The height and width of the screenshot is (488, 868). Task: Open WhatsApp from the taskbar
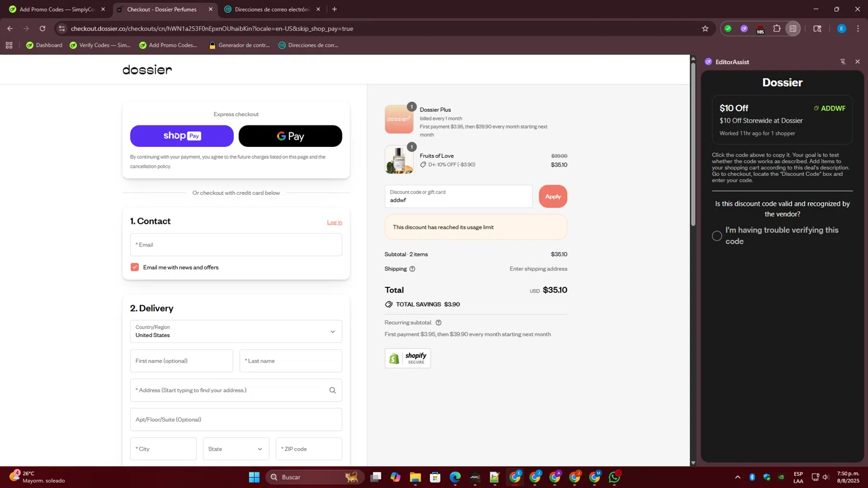[615, 477]
